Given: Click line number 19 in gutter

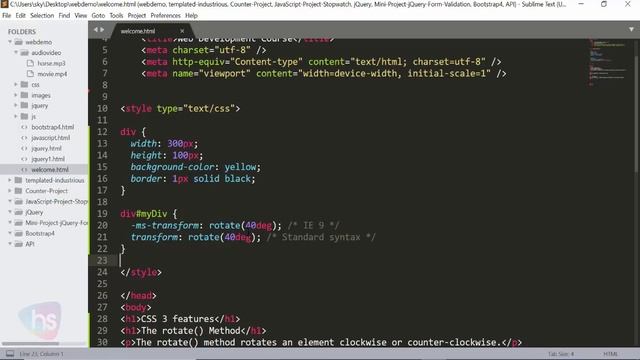Looking at the screenshot, I should (x=102, y=213).
